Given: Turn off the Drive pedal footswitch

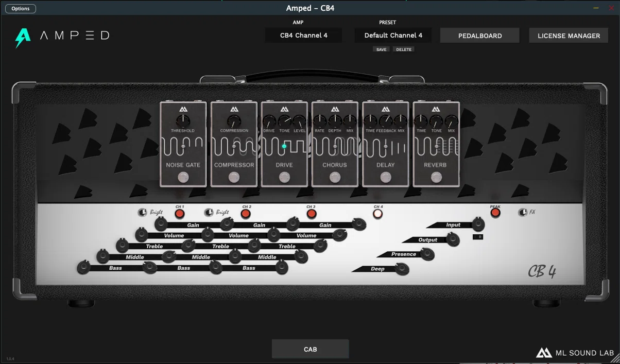Looking at the screenshot, I should click(x=284, y=178).
